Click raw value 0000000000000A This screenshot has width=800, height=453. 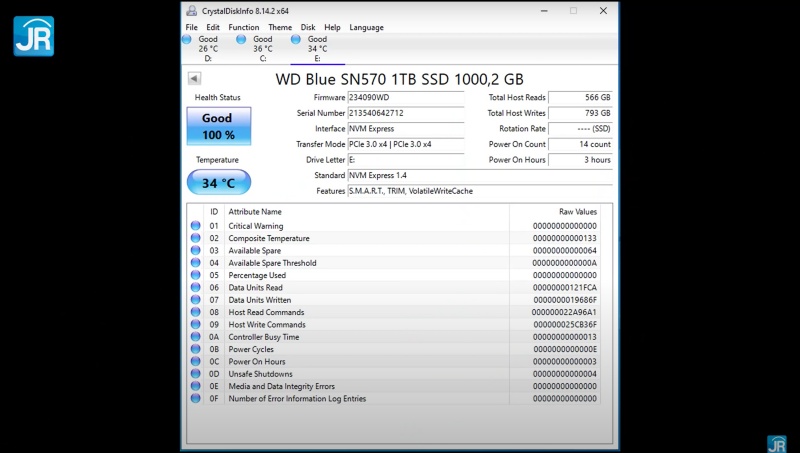(x=565, y=263)
